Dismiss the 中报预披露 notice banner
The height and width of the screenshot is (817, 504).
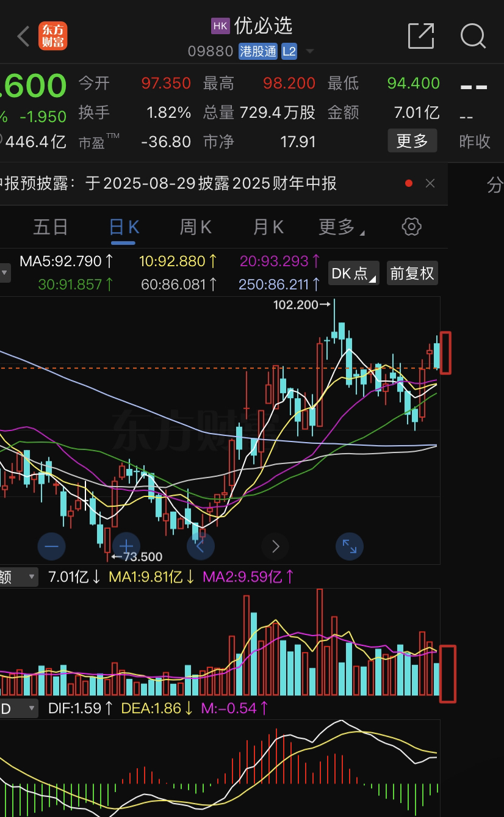coord(430,183)
